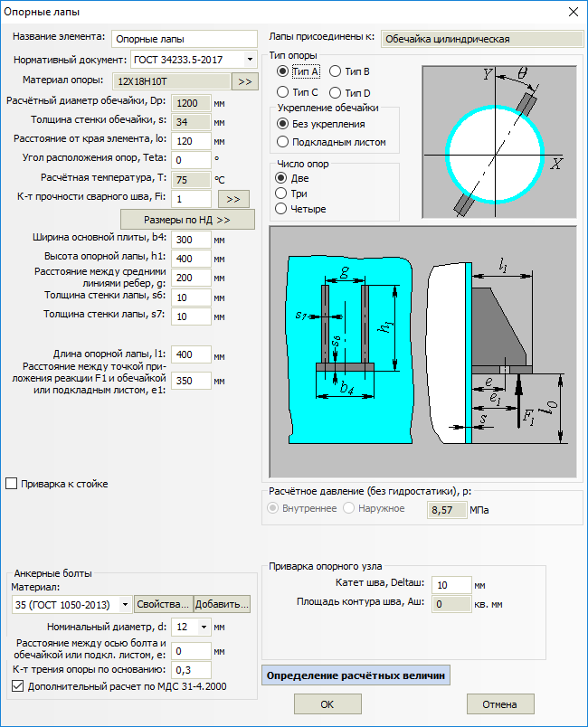Select Внутреннее pressure radio button
Screen dimensions: 588x727
272,508
